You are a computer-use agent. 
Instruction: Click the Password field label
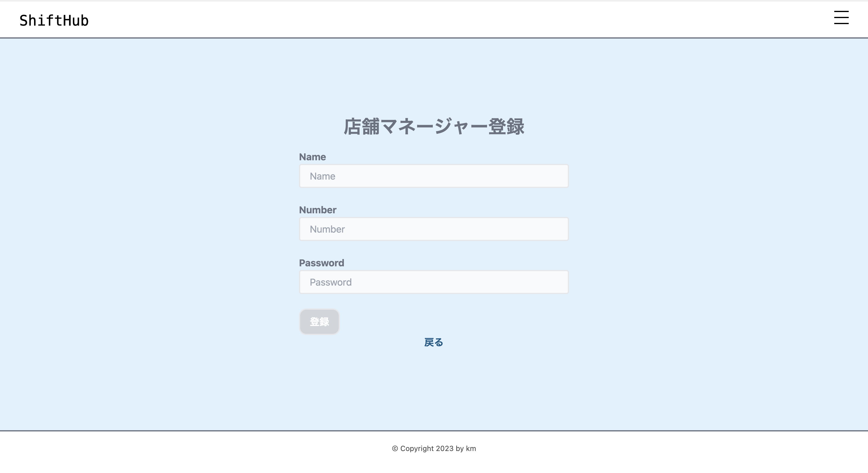coord(322,263)
